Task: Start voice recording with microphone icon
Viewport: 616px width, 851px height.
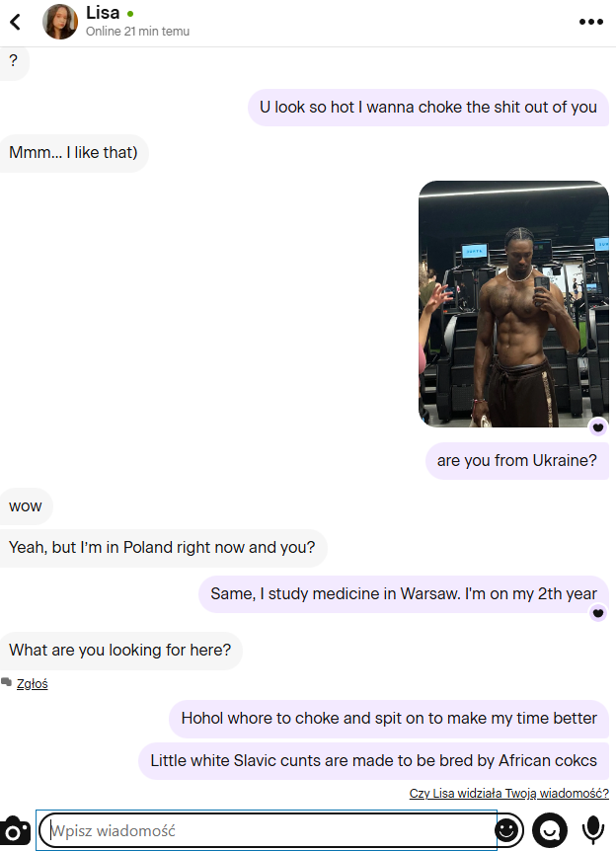Action: click(x=592, y=830)
